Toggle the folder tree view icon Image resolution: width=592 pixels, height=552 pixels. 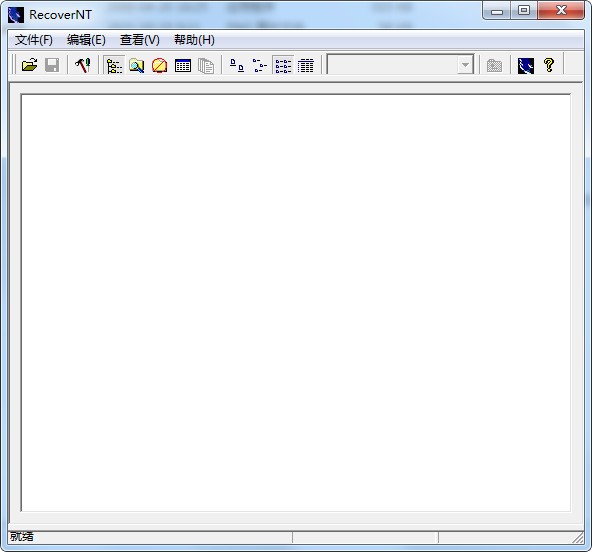point(114,65)
